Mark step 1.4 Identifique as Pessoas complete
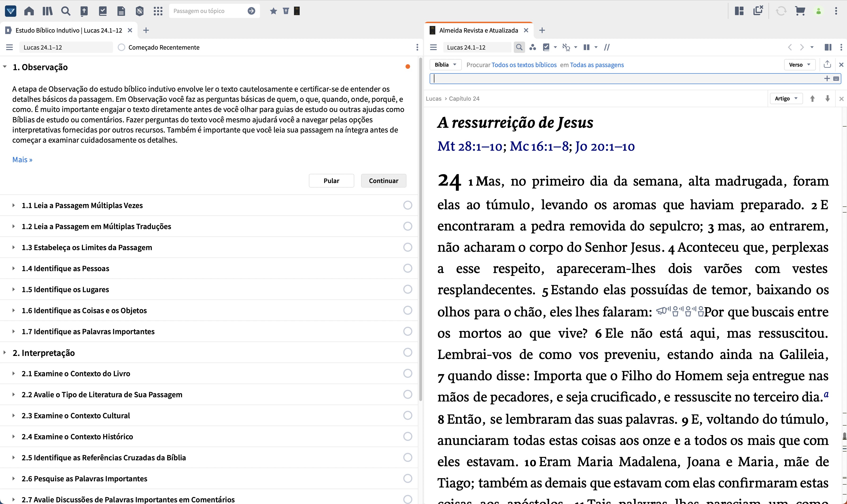The width and height of the screenshot is (847, 504). 407,268
